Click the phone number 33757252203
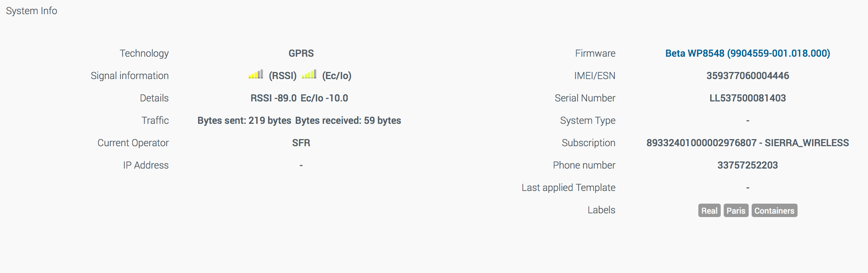 [x=748, y=165]
